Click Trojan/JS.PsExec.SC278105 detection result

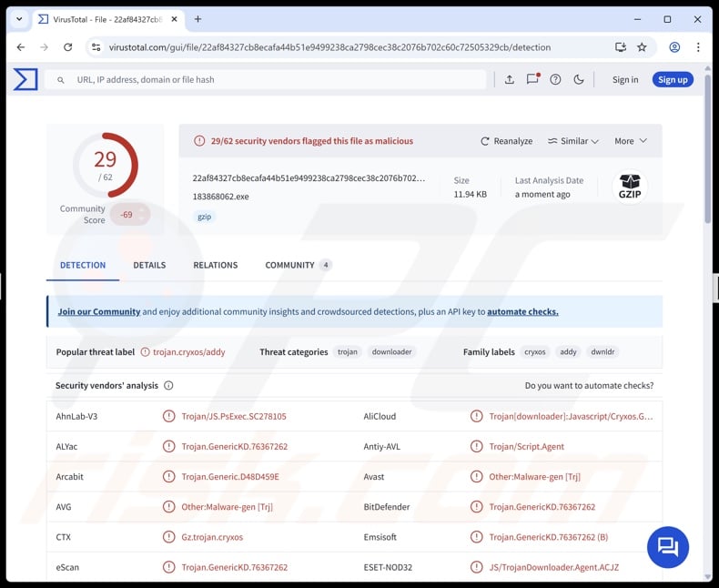pyautogui.click(x=234, y=416)
